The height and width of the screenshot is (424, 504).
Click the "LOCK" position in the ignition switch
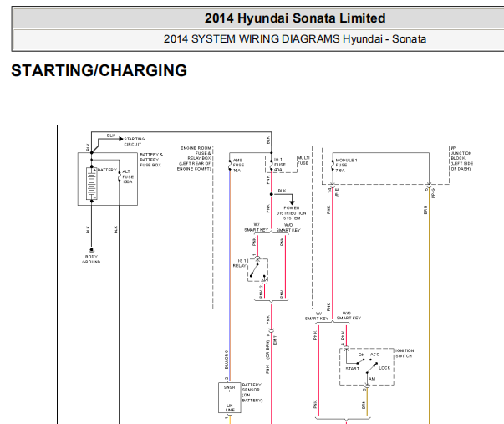pos(384,368)
